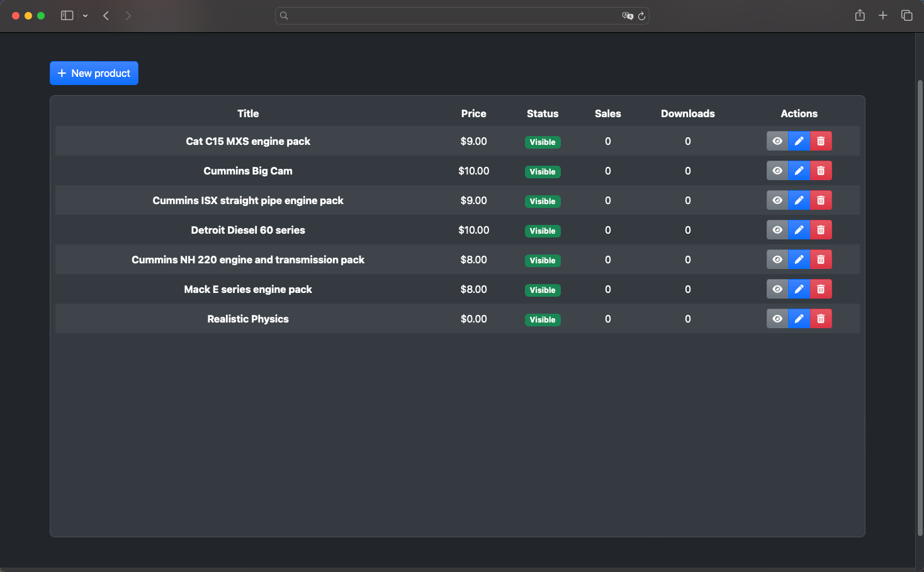Image resolution: width=924 pixels, height=572 pixels.
Task: Edit the Cummins ISX straight pipe engine pack
Action: [x=799, y=200]
